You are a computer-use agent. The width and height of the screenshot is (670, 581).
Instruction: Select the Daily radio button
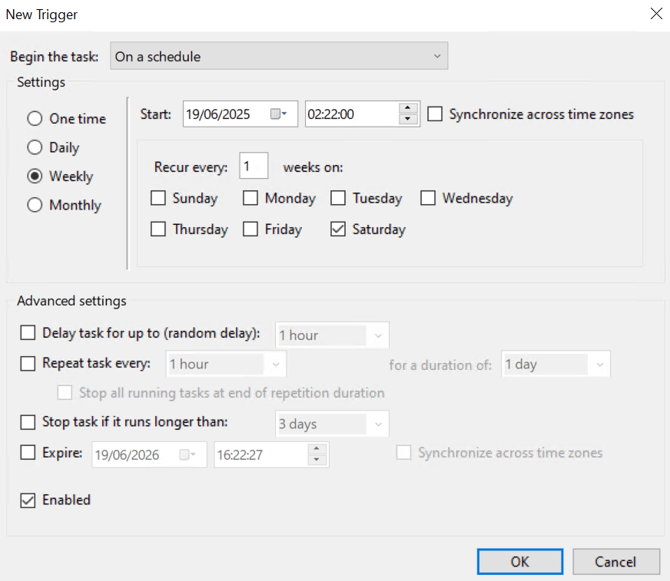[35, 147]
